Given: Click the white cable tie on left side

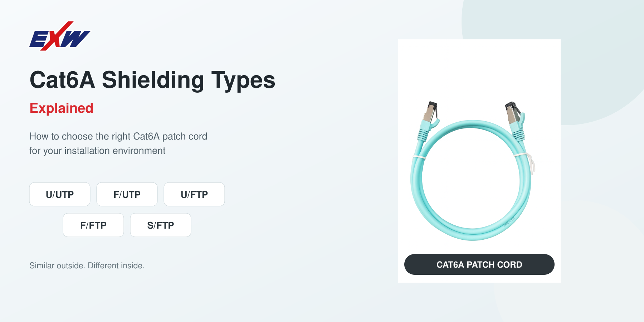Looking at the screenshot, I should 419,157.
